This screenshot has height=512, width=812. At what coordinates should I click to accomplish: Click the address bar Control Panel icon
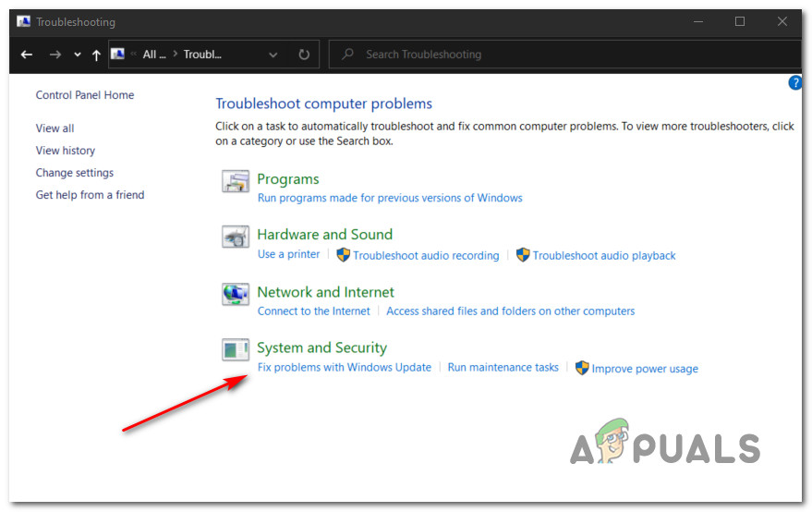point(118,54)
